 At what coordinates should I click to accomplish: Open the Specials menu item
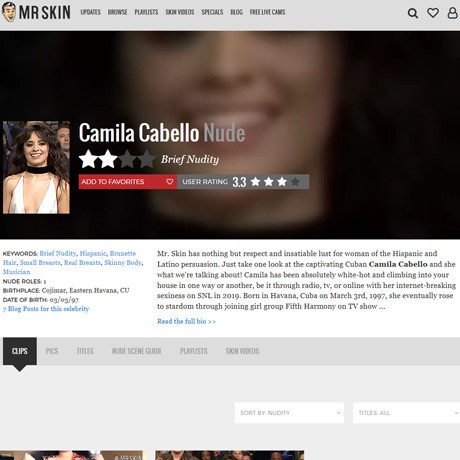tap(212, 12)
